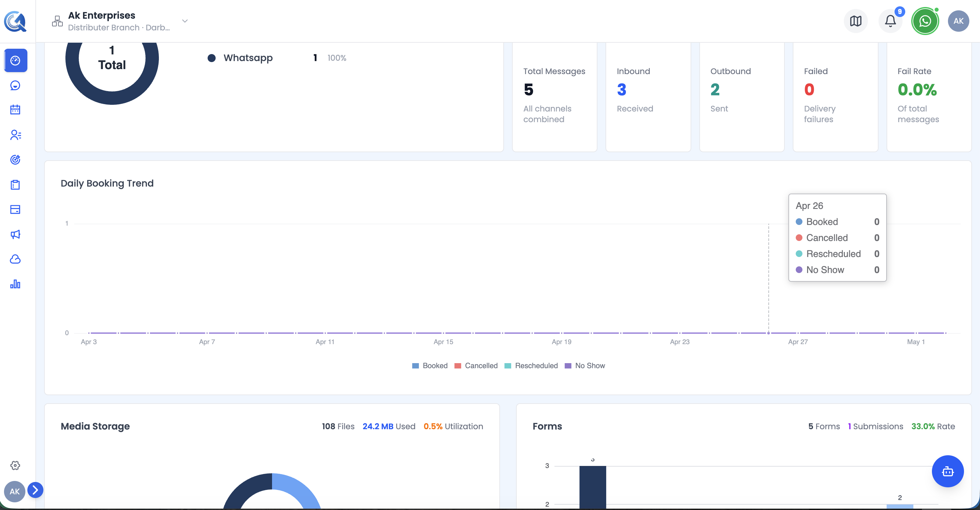Toggle the Cancelled series in chart legend

point(476,365)
